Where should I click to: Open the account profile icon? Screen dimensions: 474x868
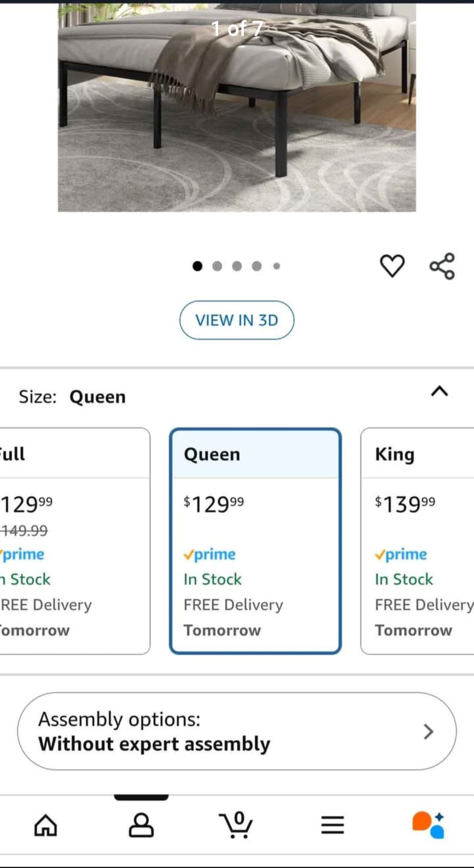[141, 825]
